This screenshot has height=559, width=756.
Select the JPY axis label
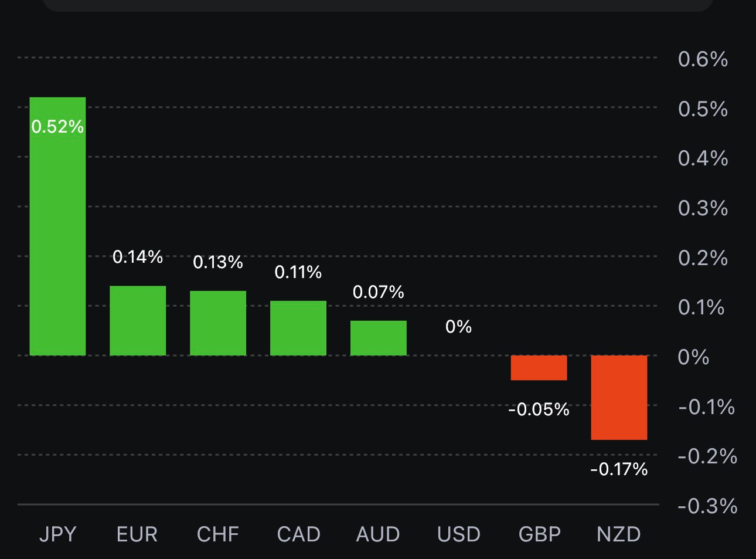(x=57, y=534)
